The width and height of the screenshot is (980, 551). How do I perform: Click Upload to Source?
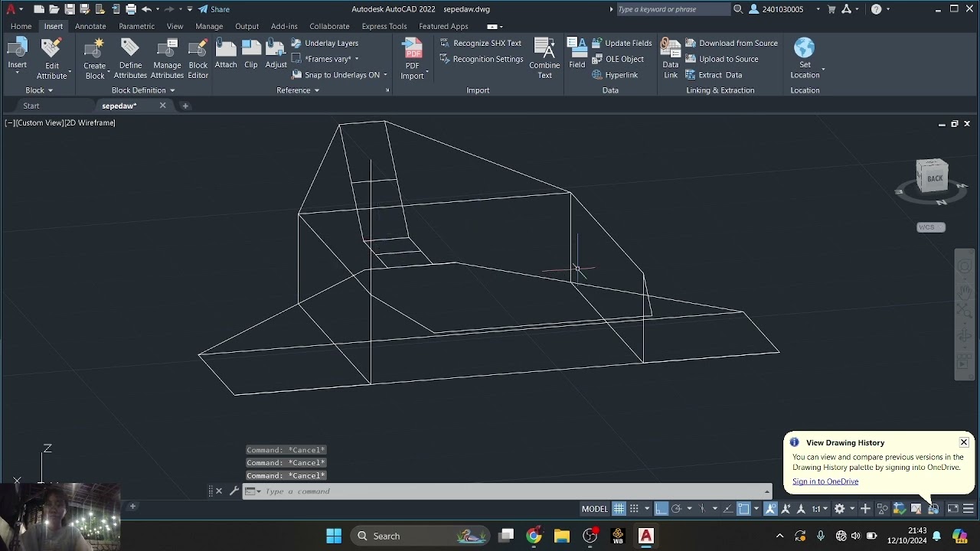pyautogui.click(x=722, y=59)
